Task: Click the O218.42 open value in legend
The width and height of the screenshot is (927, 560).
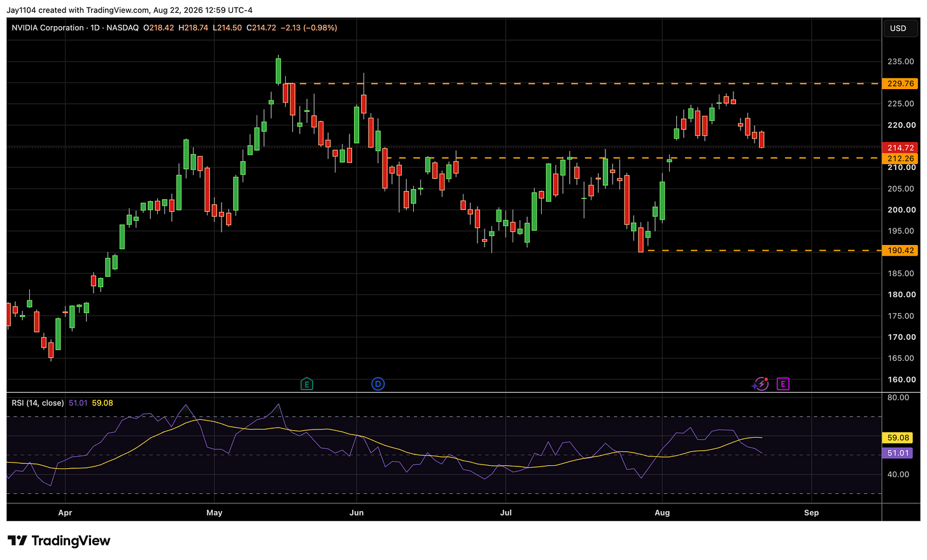Action: [159, 28]
